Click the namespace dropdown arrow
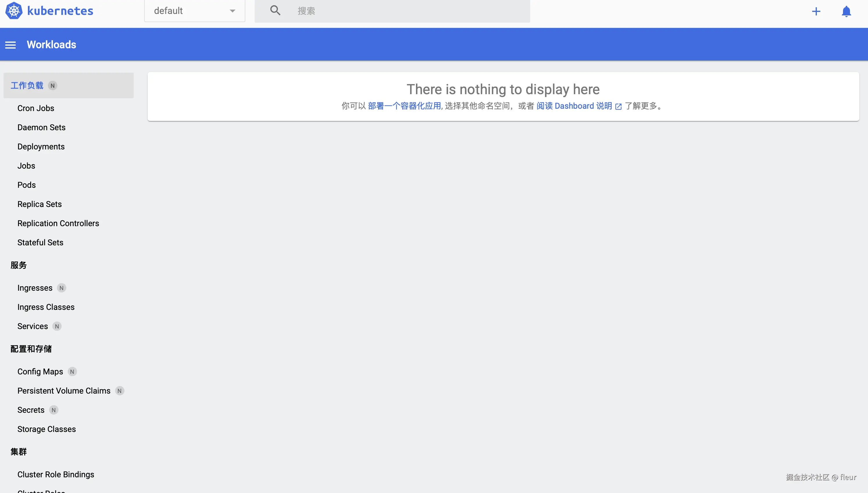Viewport: 868px width, 493px height. [x=232, y=11]
